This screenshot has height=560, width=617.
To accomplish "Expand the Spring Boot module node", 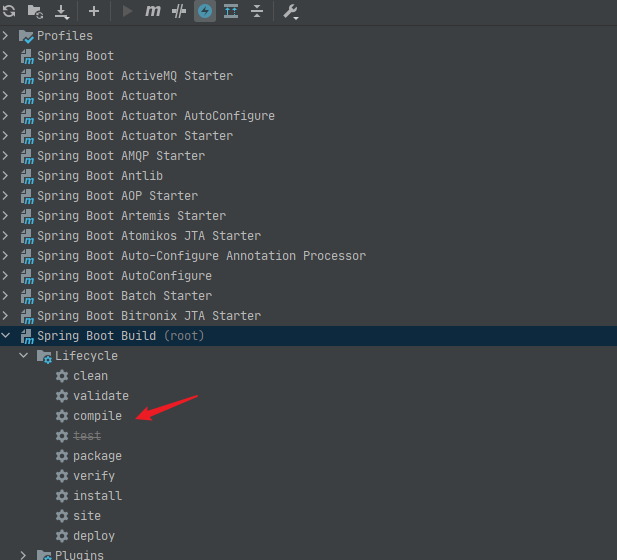I will 5,55.
